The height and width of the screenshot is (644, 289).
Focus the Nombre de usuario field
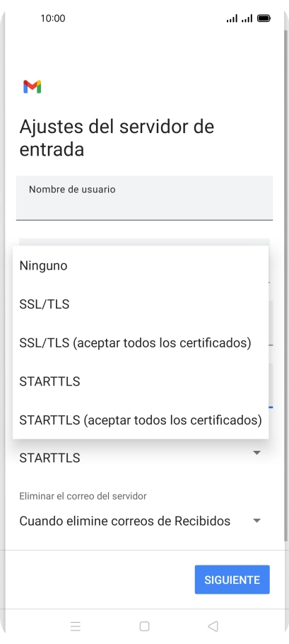pyautogui.click(x=144, y=198)
